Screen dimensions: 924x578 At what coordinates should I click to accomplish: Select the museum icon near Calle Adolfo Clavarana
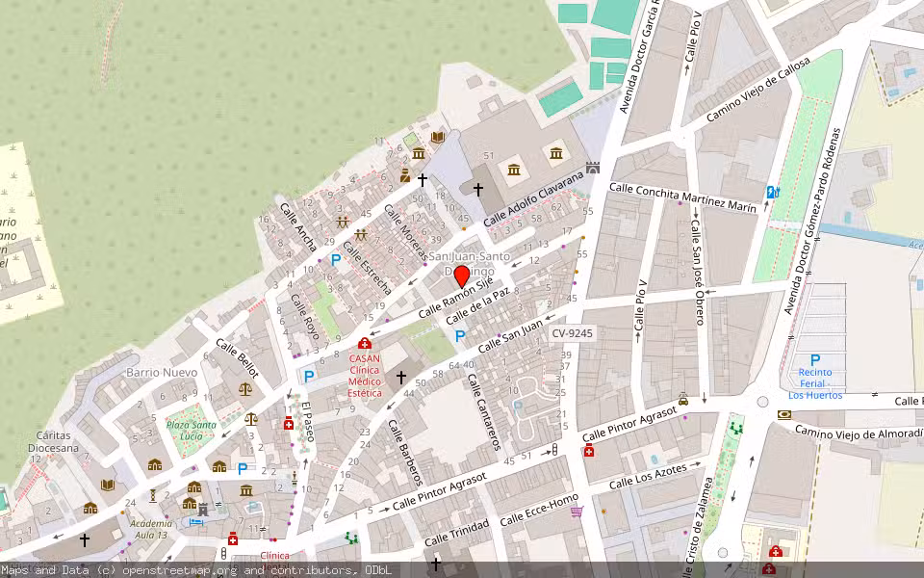(x=555, y=154)
